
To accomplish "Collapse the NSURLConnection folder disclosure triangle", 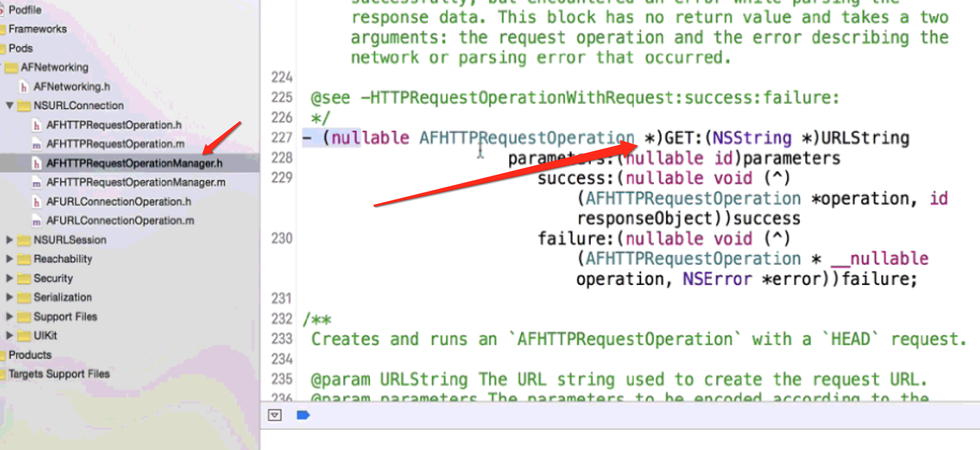I will point(10,106).
